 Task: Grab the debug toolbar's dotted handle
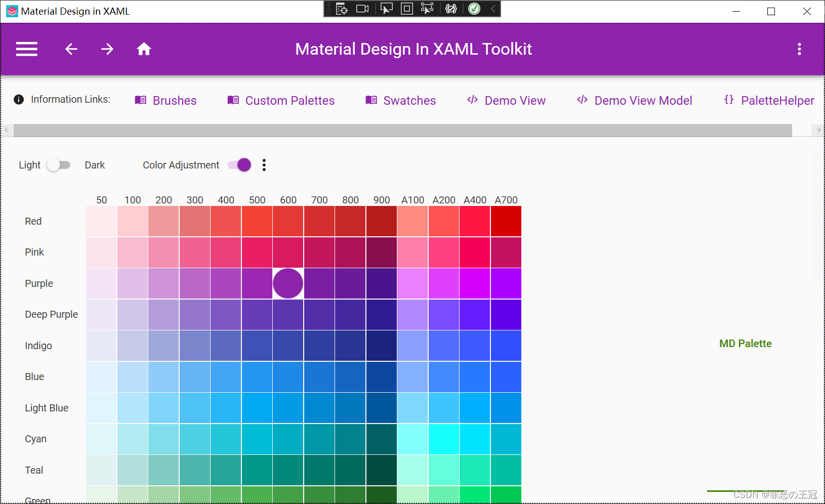coord(328,9)
